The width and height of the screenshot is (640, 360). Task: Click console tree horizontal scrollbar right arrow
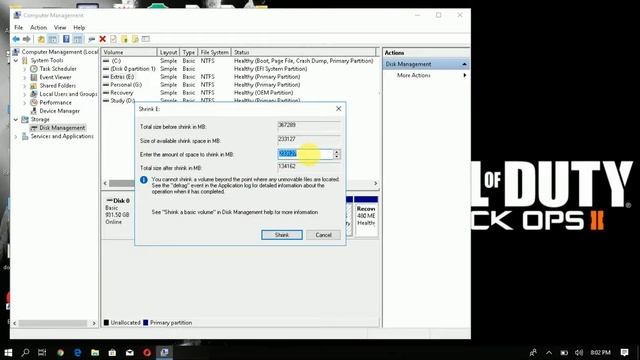point(94,323)
